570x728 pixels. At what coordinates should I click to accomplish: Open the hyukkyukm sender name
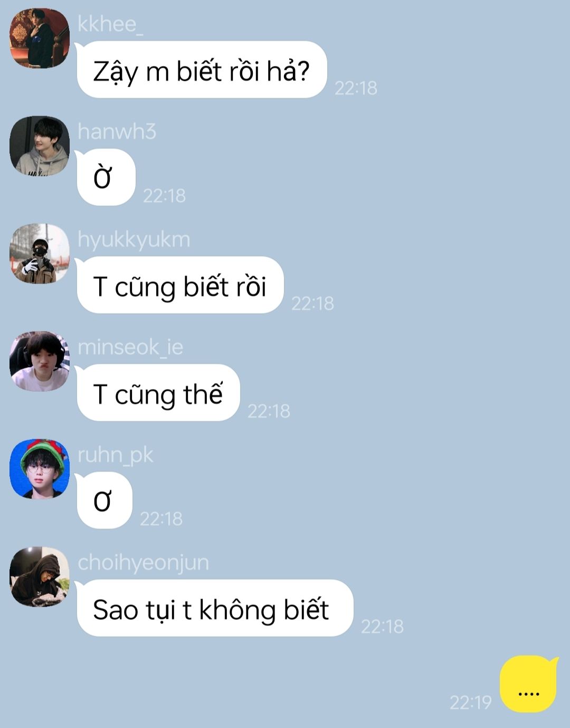pyautogui.click(x=134, y=240)
